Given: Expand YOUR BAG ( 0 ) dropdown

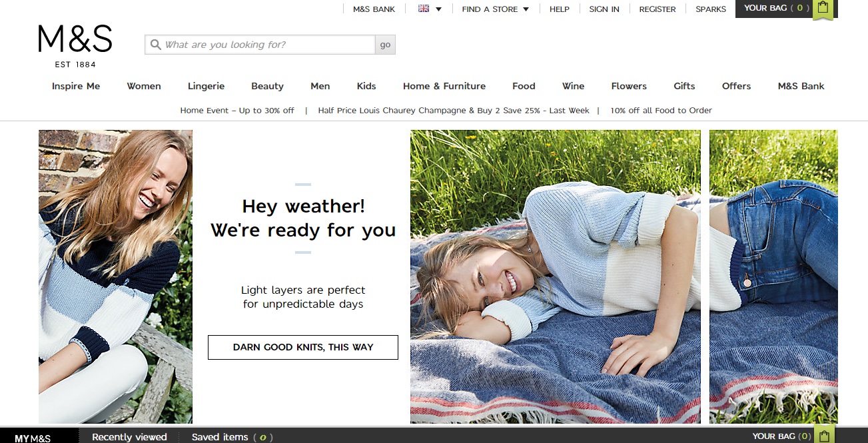Looking at the screenshot, I should click(775, 9).
